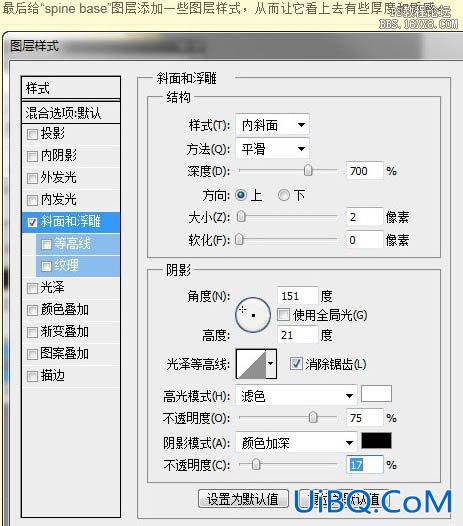Image resolution: width=463 pixels, height=526 pixels.
Task: Click the 高度 field showing 21
Action: pyautogui.click(x=298, y=335)
